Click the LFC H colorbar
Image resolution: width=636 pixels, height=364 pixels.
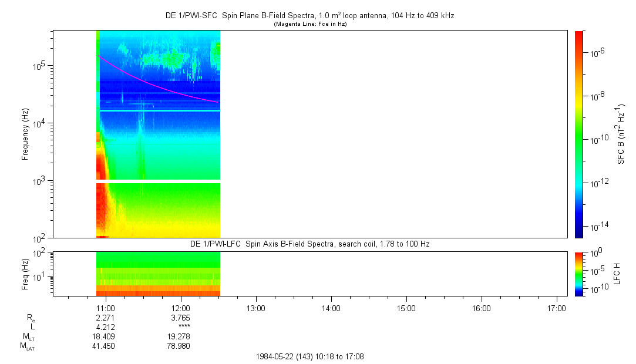click(x=579, y=273)
